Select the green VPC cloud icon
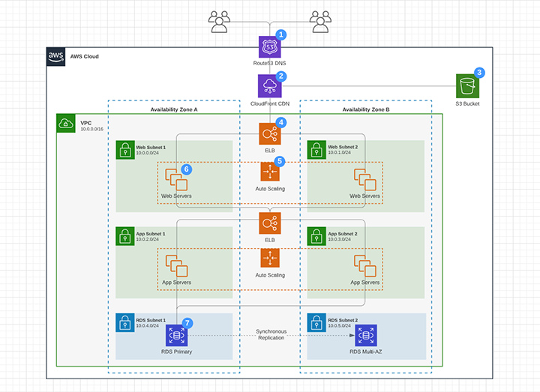Viewport: 540px width, 392px height. [66, 123]
